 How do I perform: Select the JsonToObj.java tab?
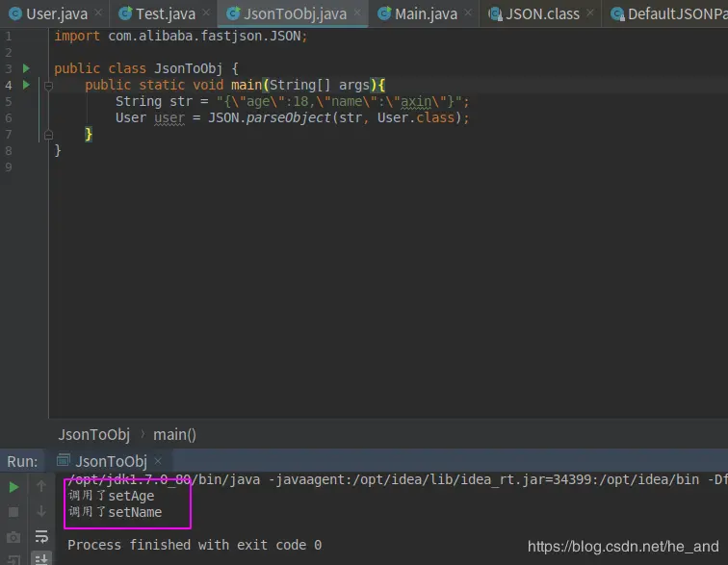tap(293, 13)
